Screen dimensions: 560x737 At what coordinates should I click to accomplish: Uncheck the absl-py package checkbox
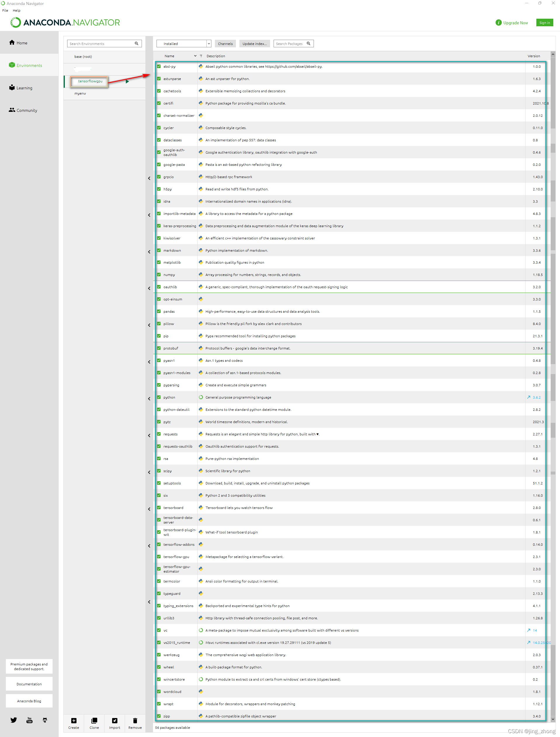(159, 66)
